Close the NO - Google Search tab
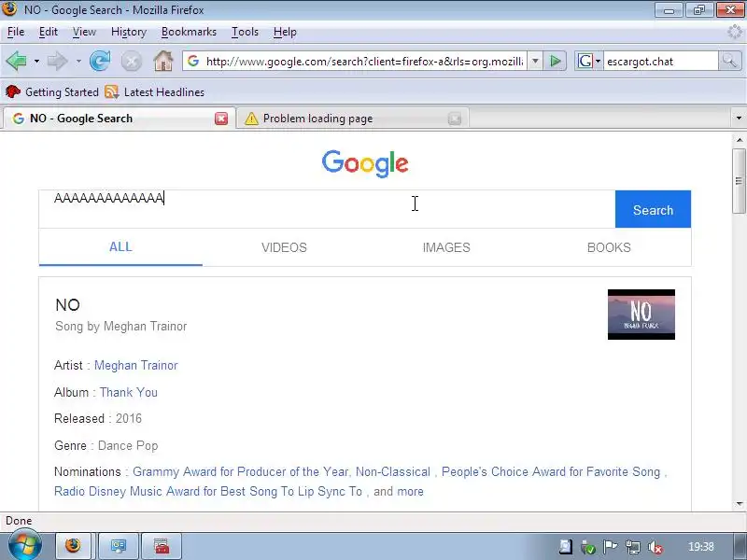Screen dimensions: 747x560 click(221, 119)
